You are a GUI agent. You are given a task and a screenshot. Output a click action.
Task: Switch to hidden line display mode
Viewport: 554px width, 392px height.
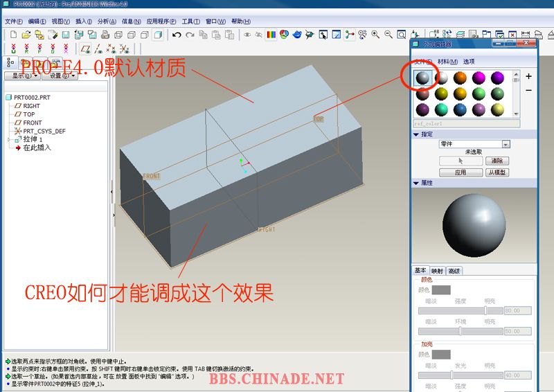pyautogui.click(x=132, y=35)
